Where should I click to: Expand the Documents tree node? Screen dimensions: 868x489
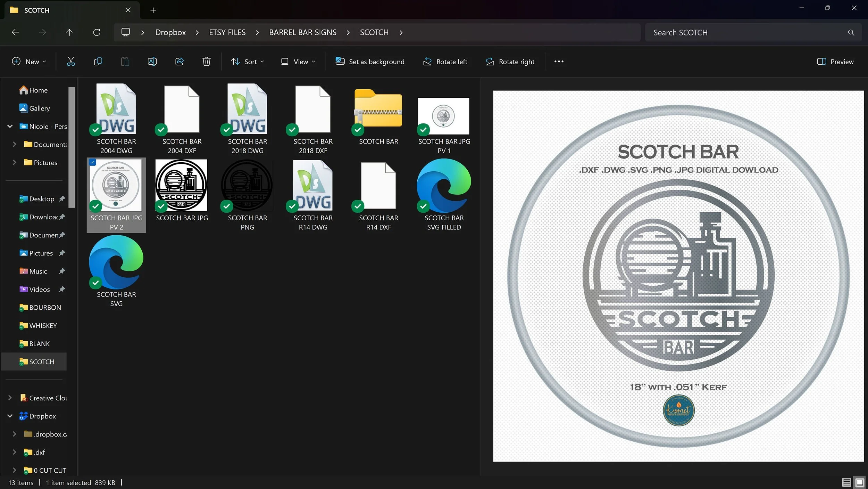[14, 144]
